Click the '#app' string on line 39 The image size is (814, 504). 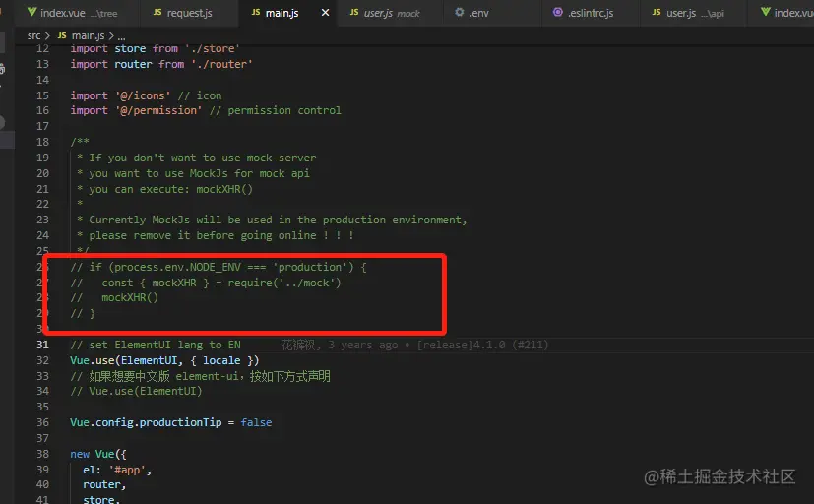click(127, 470)
